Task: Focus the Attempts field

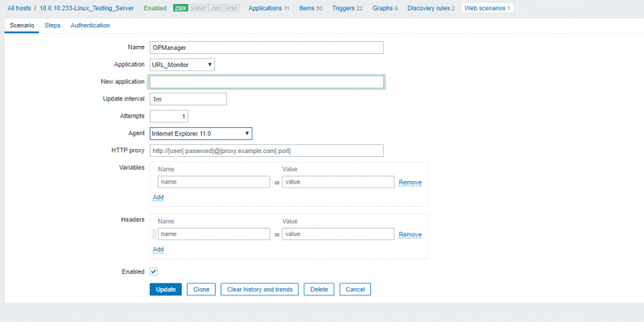Action: (x=169, y=116)
